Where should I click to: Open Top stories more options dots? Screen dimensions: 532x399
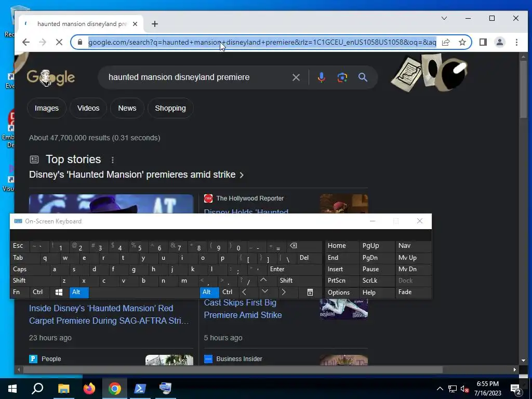tap(113, 160)
